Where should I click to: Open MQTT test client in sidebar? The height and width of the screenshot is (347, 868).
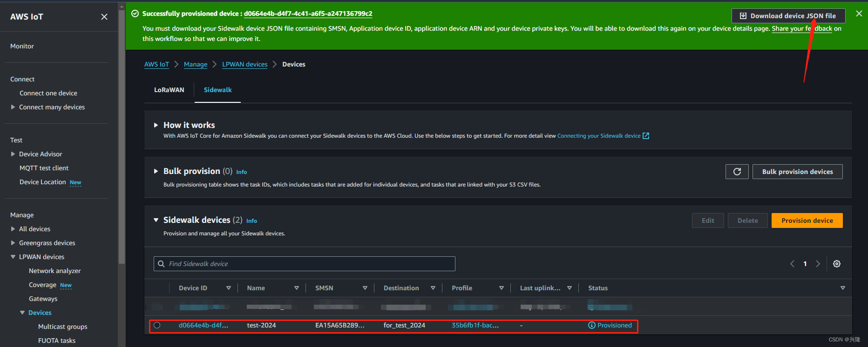tap(44, 168)
